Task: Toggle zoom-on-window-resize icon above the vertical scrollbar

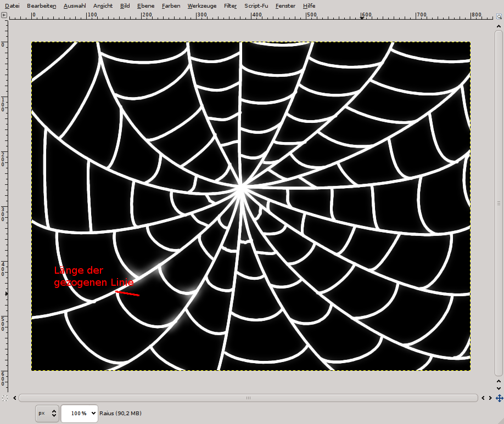Action: pyautogui.click(x=499, y=16)
